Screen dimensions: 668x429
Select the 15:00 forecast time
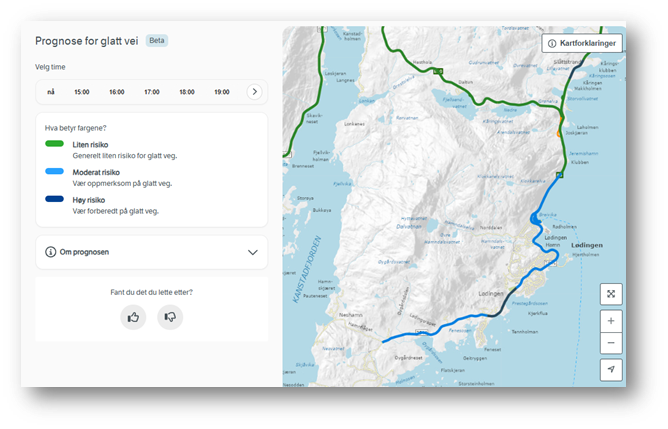[x=82, y=92]
